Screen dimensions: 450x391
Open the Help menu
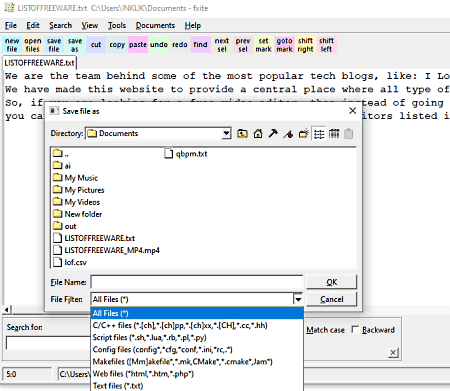193,25
